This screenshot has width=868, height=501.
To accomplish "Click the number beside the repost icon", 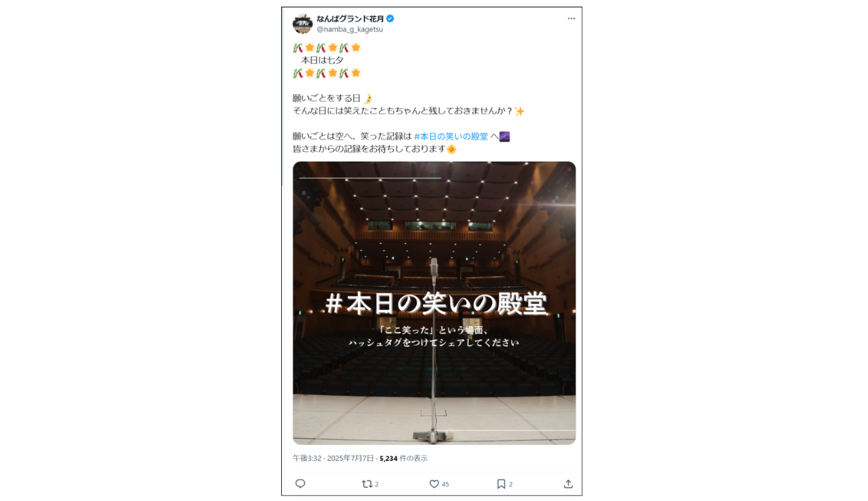I will click(x=377, y=484).
